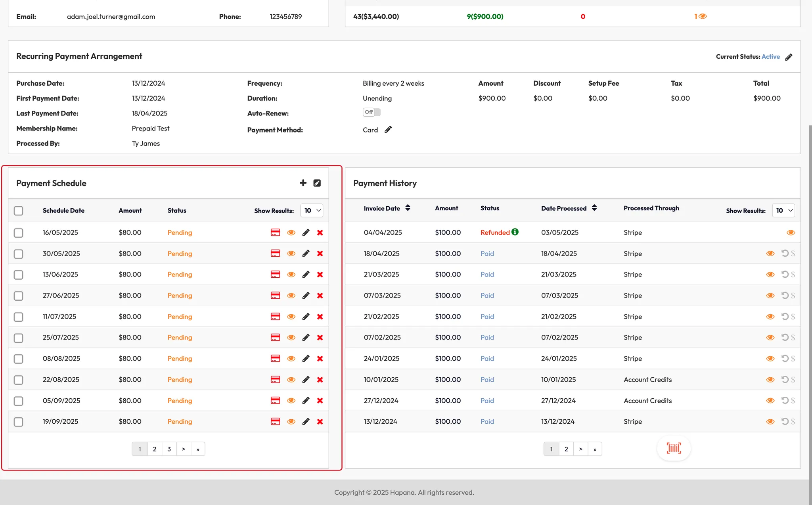Edit the 13/06/2025 scheduled payment
Viewport: 812px width, 505px height.
click(306, 275)
